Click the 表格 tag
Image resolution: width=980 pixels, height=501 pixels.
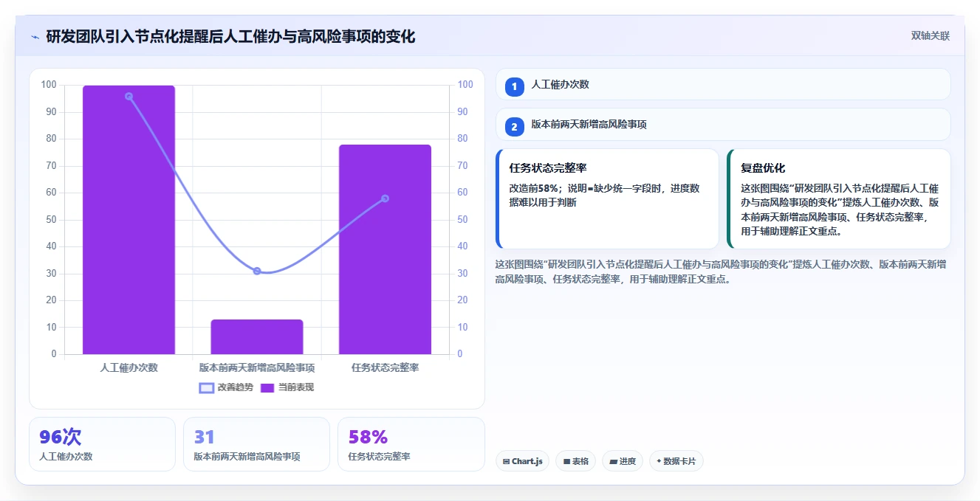(x=575, y=461)
